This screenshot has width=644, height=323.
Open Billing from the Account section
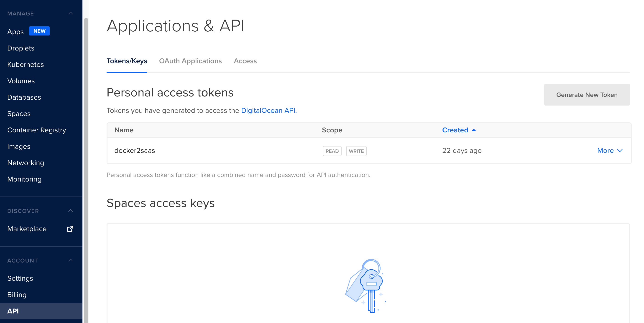click(x=17, y=295)
